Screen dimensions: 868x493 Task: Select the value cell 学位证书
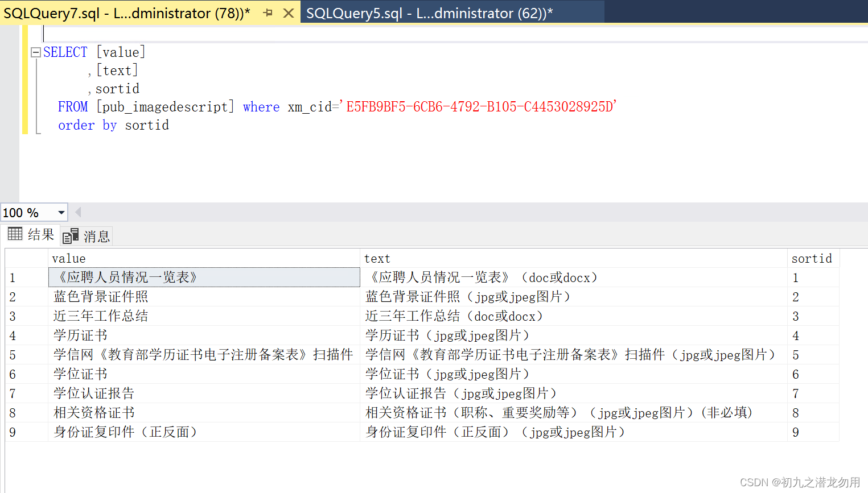click(204, 374)
